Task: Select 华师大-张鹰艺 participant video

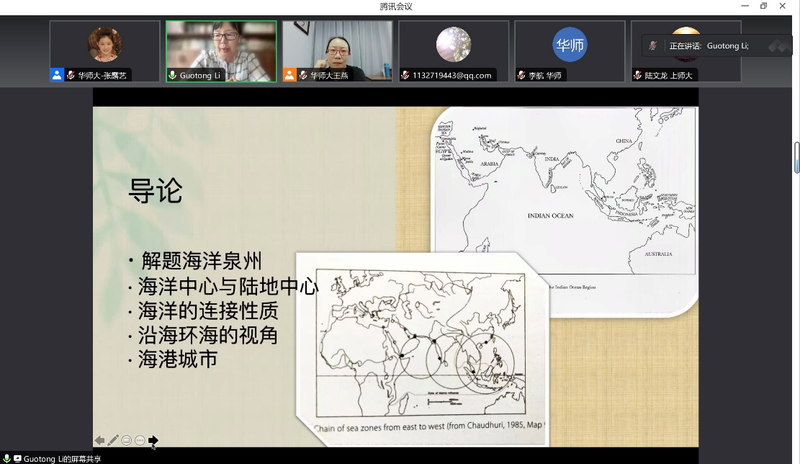Action: [106, 45]
